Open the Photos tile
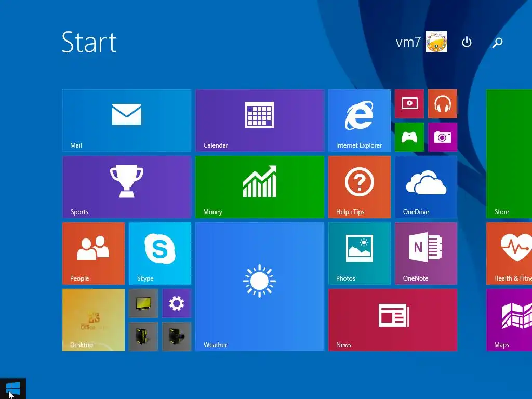Viewport: 532px width, 399px height. [360, 254]
